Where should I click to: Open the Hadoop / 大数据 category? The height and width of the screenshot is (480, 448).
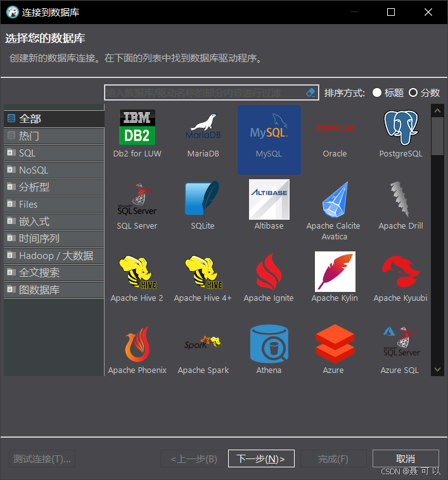click(54, 256)
